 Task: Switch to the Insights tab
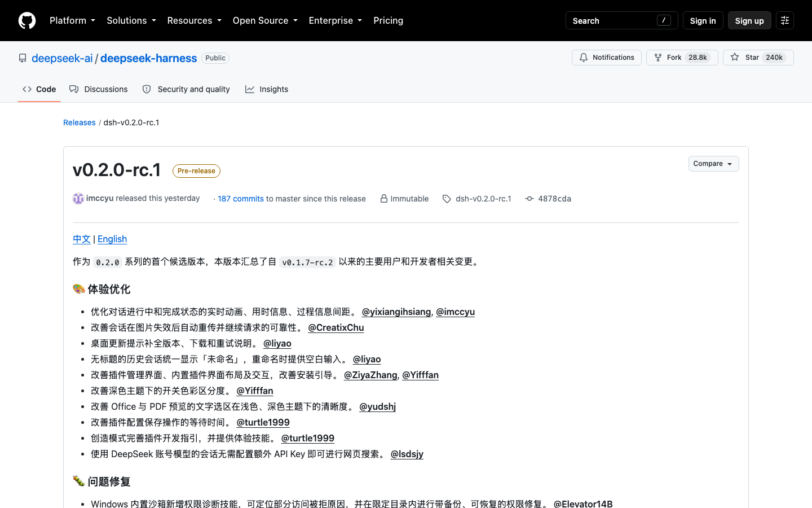coord(267,89)
